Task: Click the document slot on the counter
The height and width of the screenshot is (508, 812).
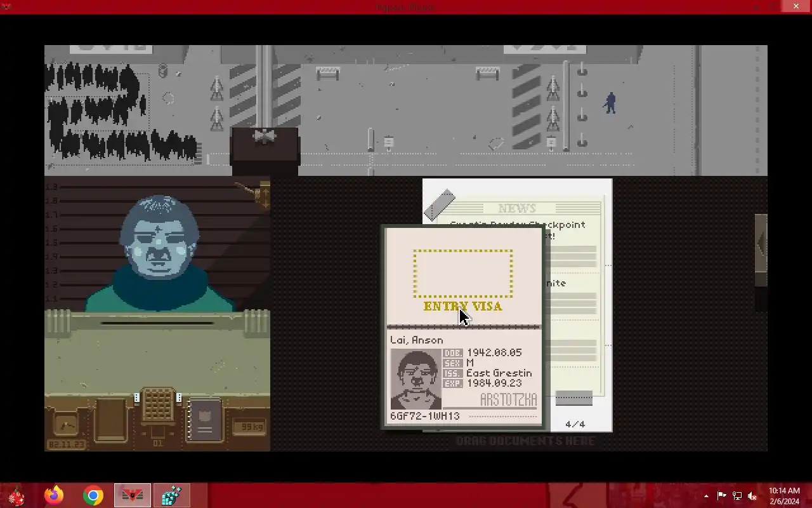Action: click(x=157, y=323)
